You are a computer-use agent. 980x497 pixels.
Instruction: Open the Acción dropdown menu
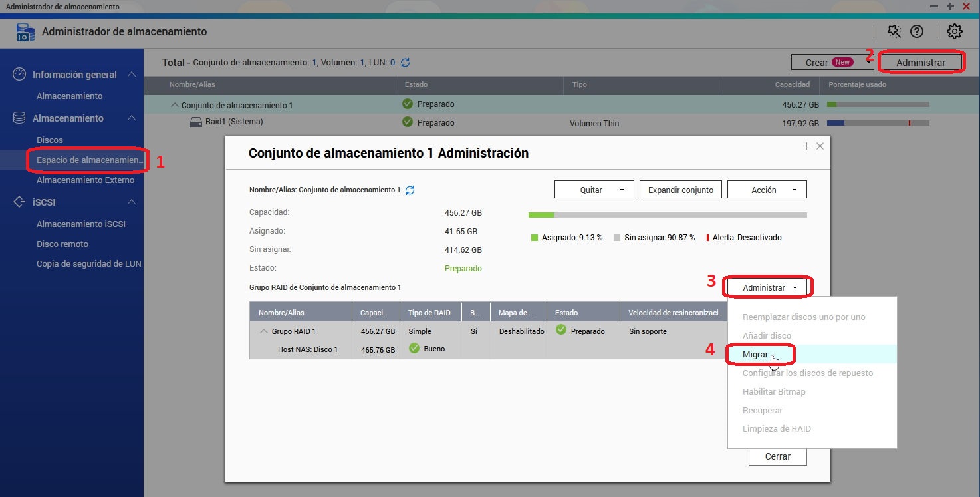point(767,190)
